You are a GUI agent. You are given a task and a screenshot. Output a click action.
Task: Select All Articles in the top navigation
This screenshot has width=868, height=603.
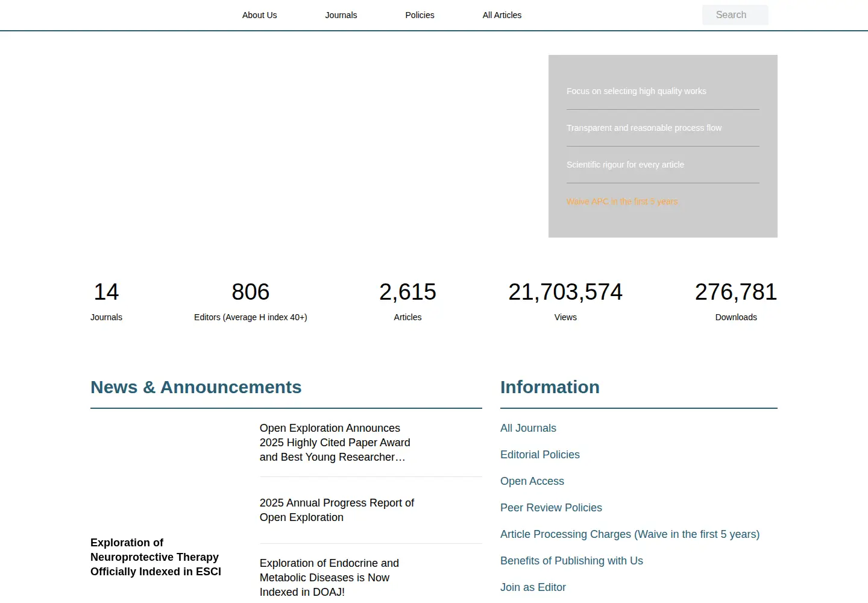tap(502, 15)
